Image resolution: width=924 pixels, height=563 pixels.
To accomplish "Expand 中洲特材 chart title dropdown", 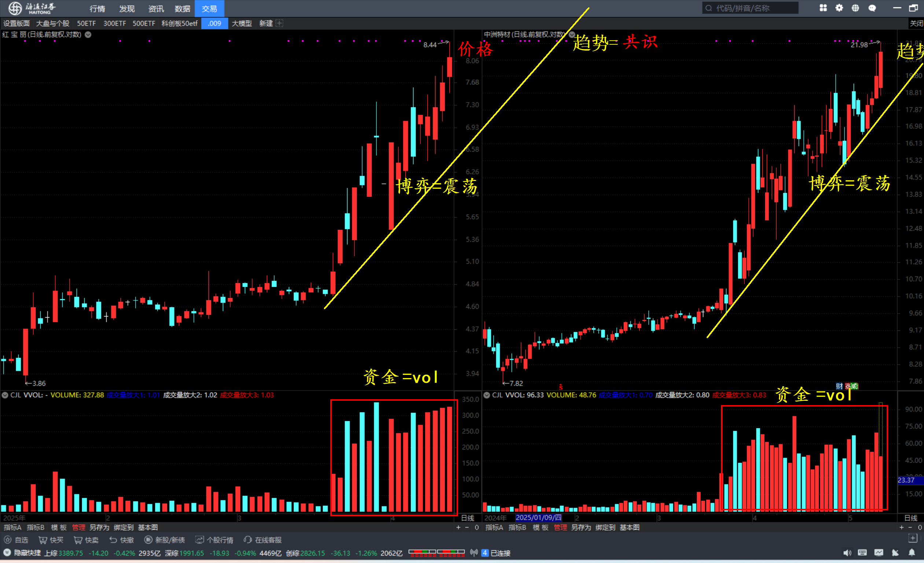I will (x=572, y=34).
